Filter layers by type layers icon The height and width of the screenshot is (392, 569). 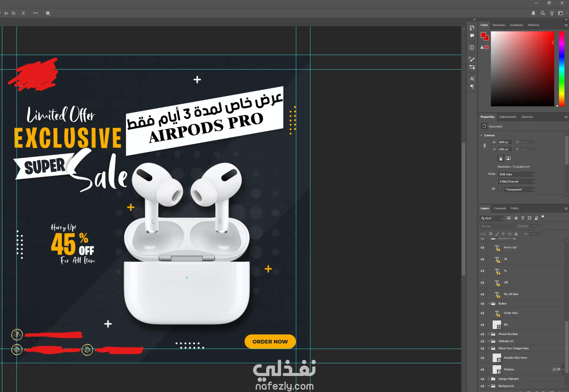(x=523, y=218)
